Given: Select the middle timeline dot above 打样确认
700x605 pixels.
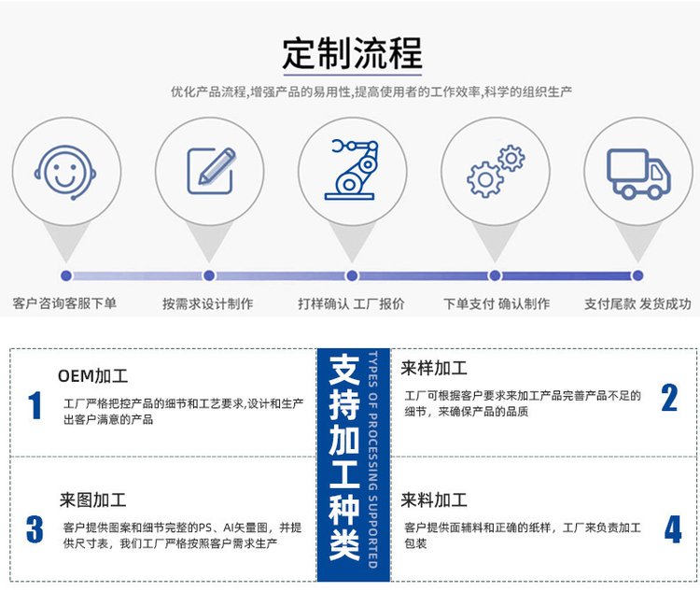Looking at the screenshot, I should point(352,275).
